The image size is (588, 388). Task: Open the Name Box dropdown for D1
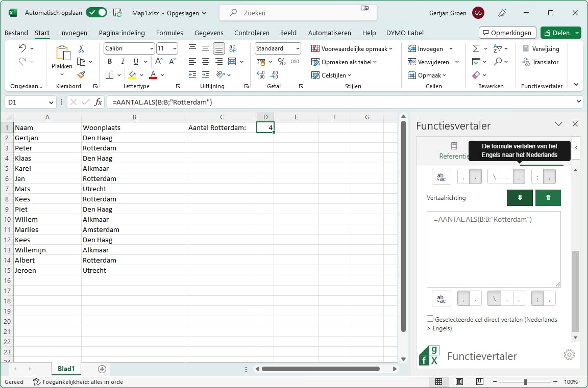point(51,102)
